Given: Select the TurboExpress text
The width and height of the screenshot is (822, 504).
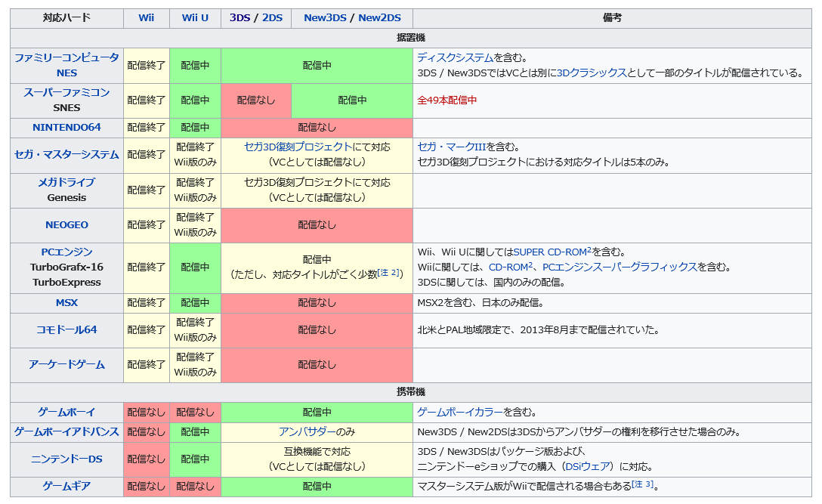Looking at the screenshot, I should 66,282.
